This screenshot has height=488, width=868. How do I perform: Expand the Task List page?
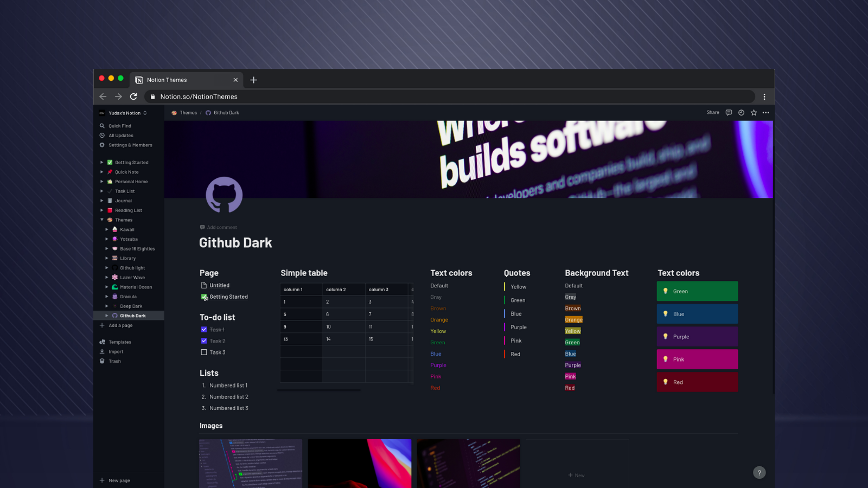101,191
